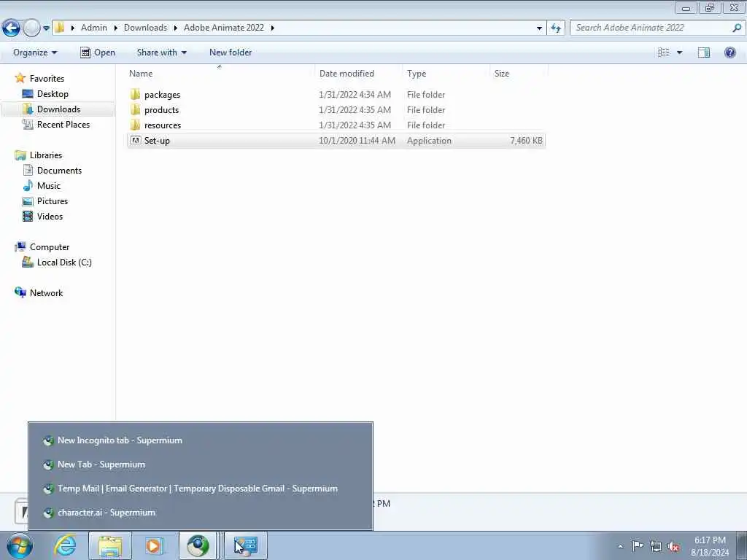Viewport: 747px width, 560px height.
Task: Open Recent Places in Favorites
Action: pos(63,124)
